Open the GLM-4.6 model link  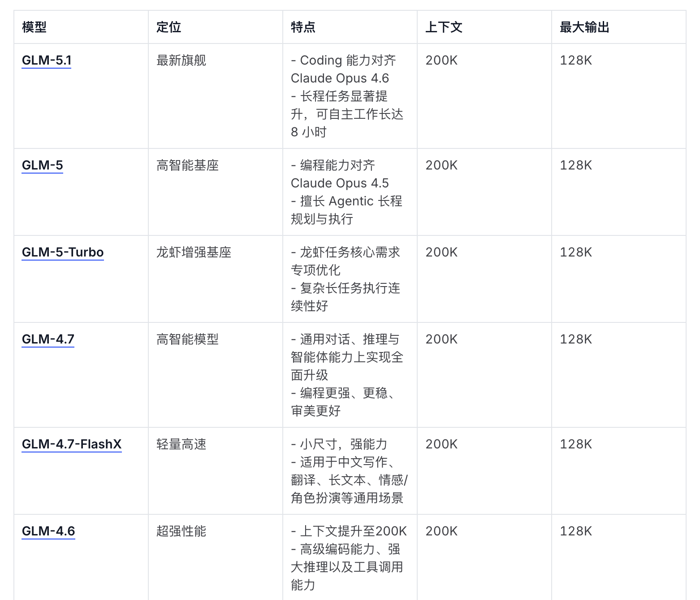coord(48,531)
